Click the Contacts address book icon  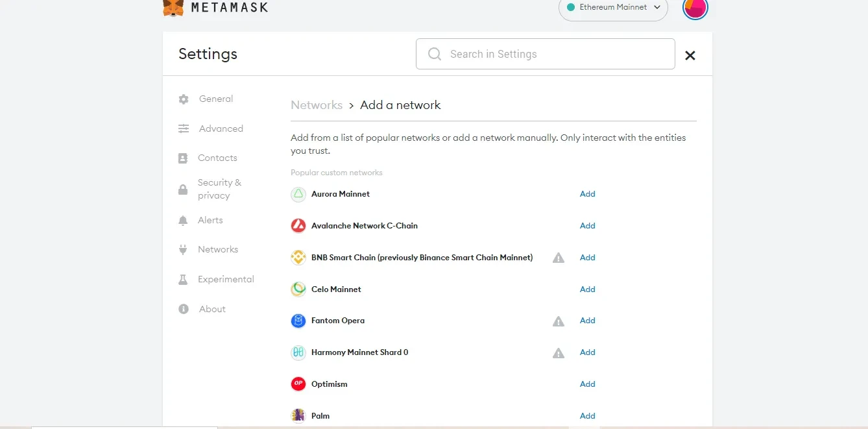tap(184, 158)
